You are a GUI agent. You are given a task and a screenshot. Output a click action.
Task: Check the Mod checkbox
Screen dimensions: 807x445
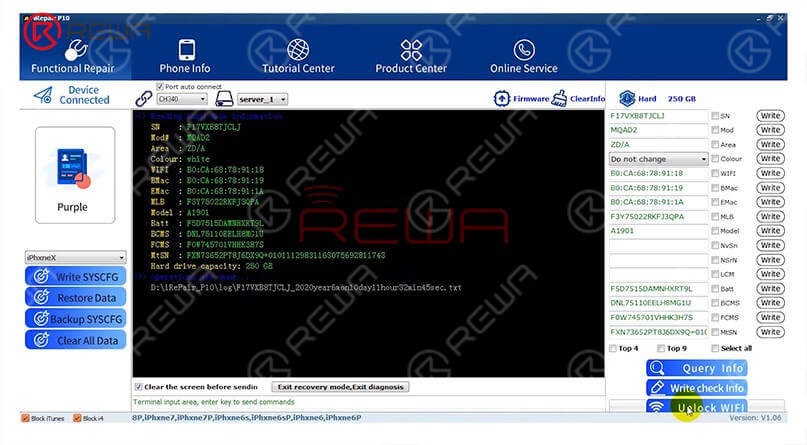point(715,130)
